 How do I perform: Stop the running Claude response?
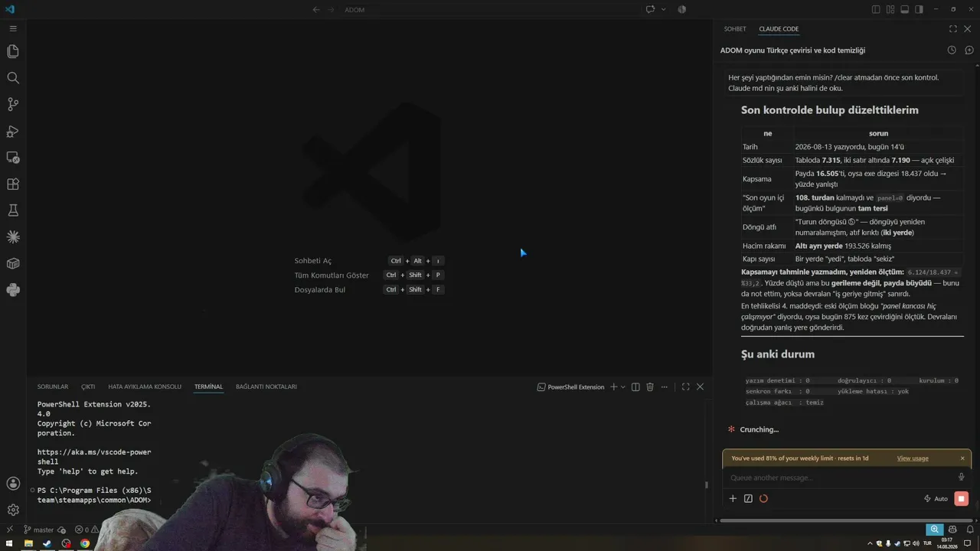(x=962, y=499)
